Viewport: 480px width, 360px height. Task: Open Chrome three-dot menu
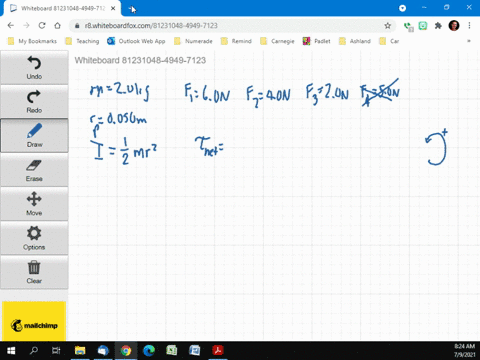pos(469,26)
